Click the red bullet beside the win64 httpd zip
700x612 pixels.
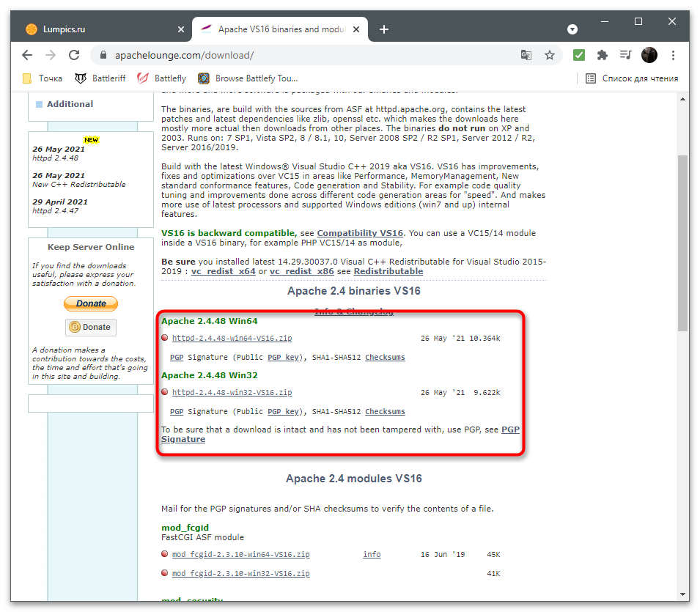click(165, 338)
